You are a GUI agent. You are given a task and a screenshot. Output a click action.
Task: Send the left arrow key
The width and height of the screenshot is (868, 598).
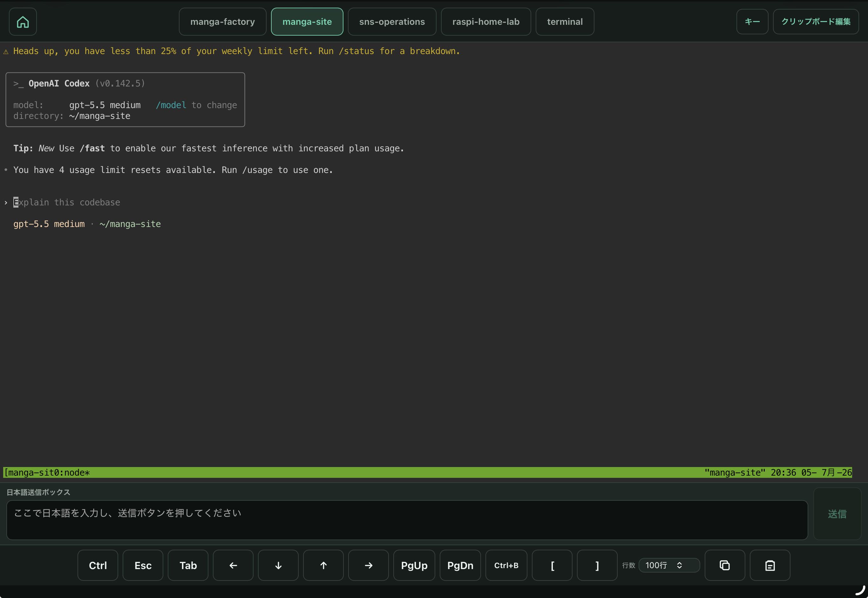(x=233, y=565)
